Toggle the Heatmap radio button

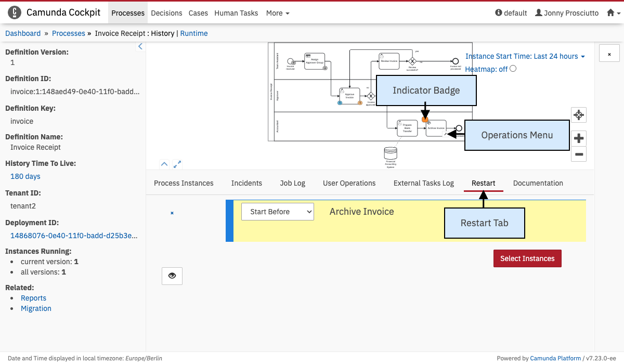513,69
